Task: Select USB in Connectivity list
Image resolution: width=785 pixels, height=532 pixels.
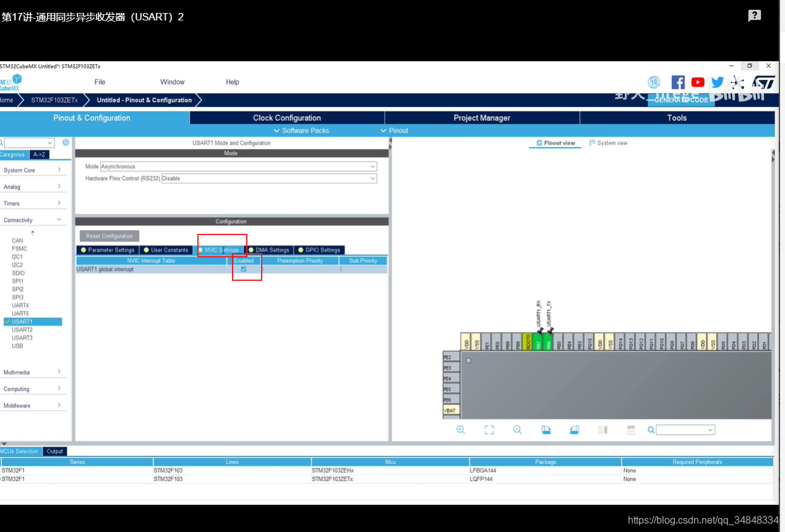Action: (x=17, y=346)
